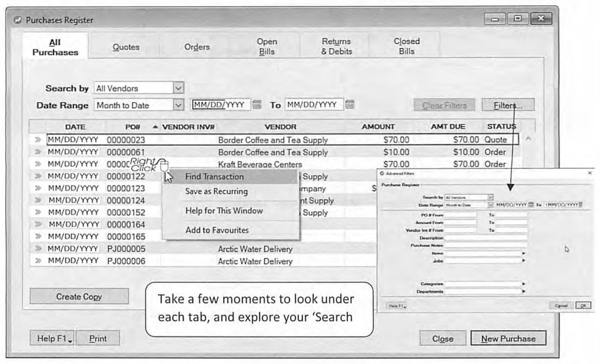Image resolution: width=600 pixels, height=364 pixels.
Task: Click the New Purchase button
Action: click(508, 339)
